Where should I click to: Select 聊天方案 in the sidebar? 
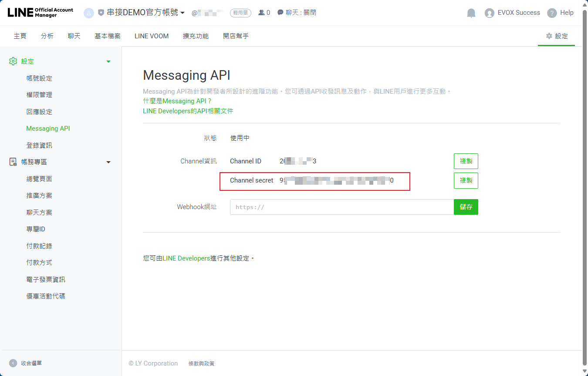pyautogui.click(x=39, y=213)
